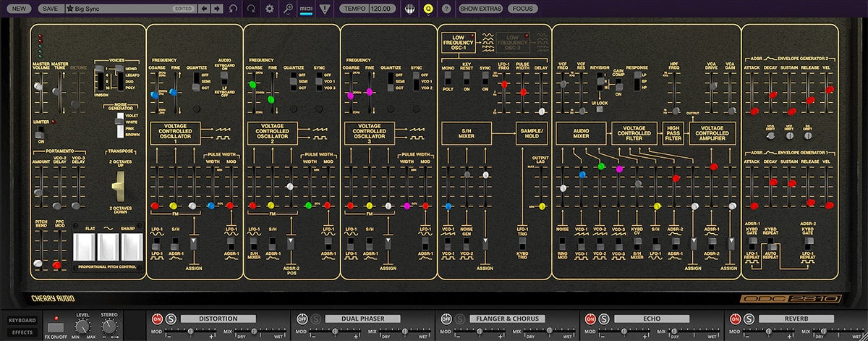
Task: Go to the next preset arrow
Action: point(216,9)
